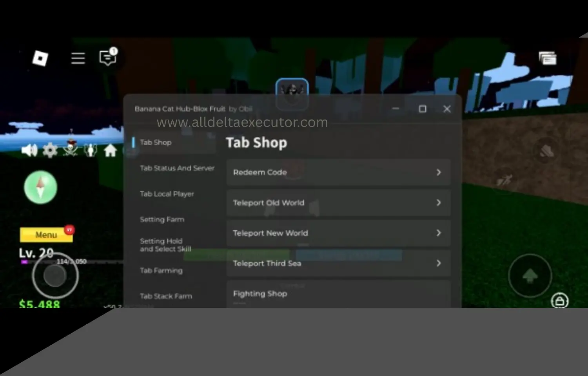Mute the game sound speaker icon

[29, 150]
